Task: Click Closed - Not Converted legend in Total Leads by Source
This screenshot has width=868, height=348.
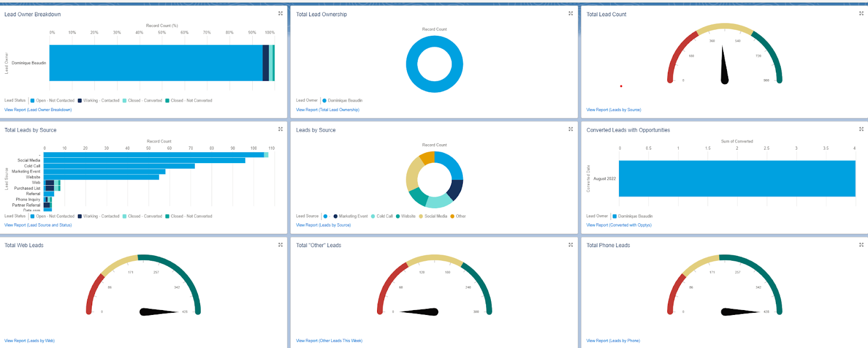Action: [189, 216]
